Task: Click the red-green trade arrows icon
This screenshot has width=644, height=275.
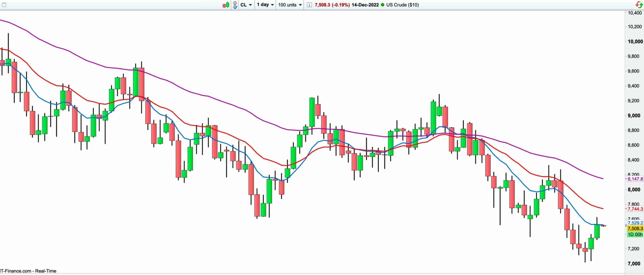Action: 639,5
